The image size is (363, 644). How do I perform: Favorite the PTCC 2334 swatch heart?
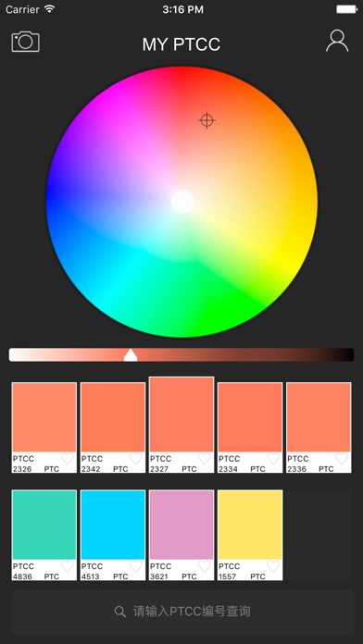click(x=273, y=458)
